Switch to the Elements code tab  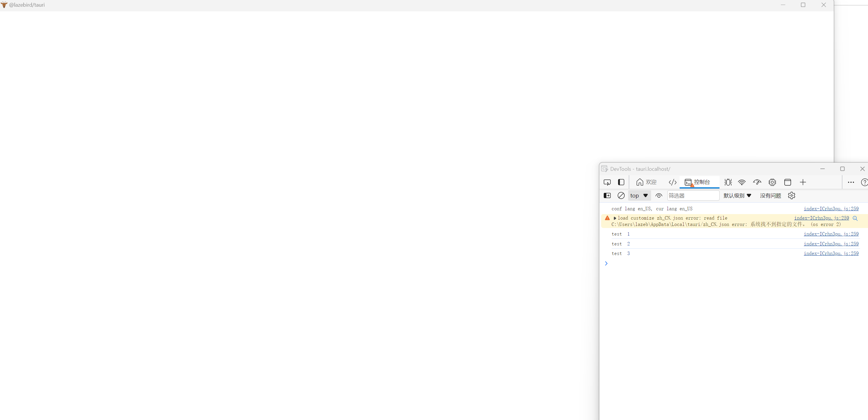(672, 182)
